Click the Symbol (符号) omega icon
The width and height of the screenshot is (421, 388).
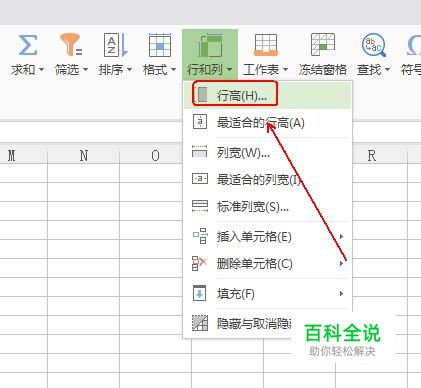[414, 45]
